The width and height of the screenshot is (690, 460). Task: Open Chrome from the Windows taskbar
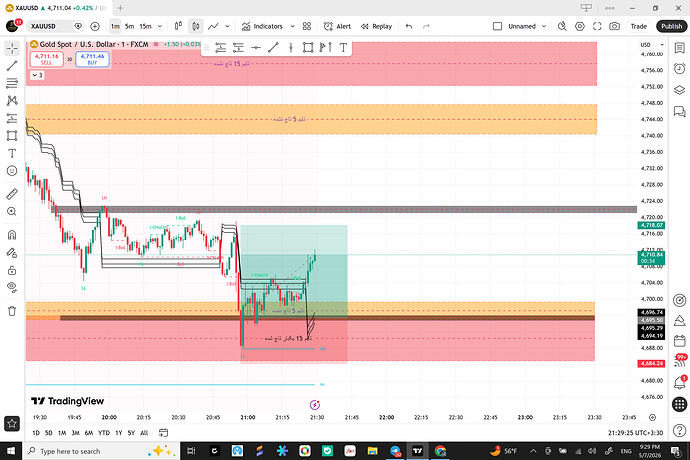[x=440, y=451]
